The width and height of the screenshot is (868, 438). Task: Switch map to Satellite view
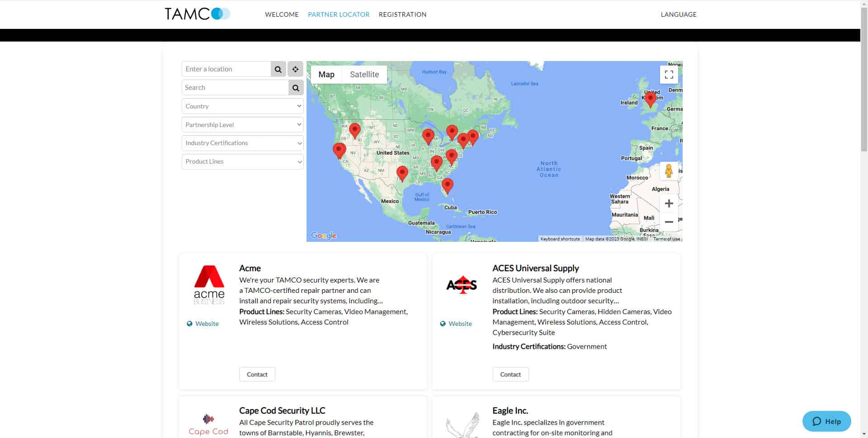[x=364, y=75]
